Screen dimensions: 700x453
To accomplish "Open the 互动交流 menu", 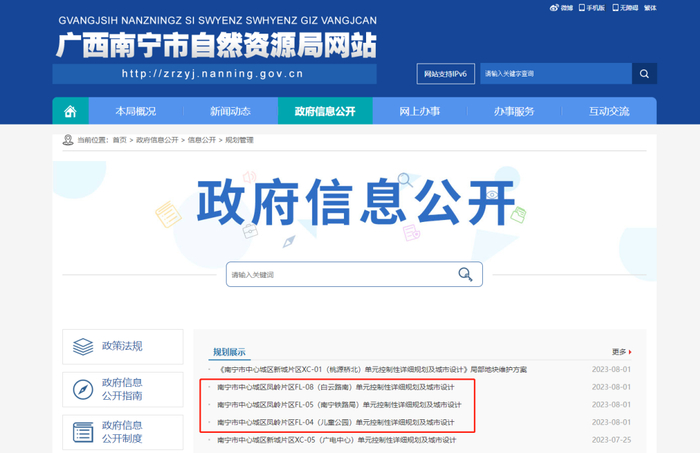I will click(x=609, y=111).
